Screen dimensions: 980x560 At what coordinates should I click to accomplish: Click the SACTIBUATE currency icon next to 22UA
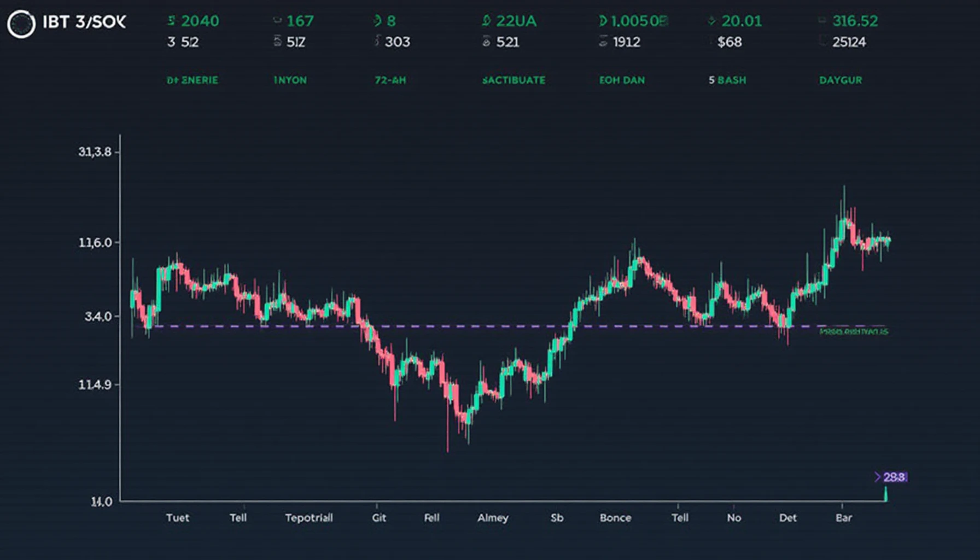coord(487,21)
